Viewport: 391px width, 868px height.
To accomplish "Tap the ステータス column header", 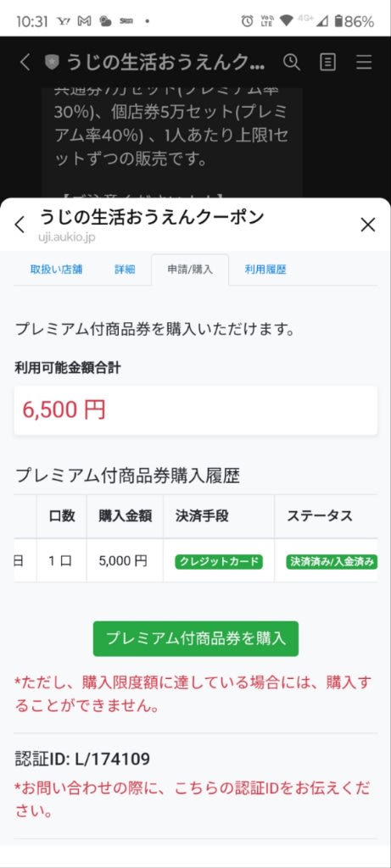I will point(320,516).
